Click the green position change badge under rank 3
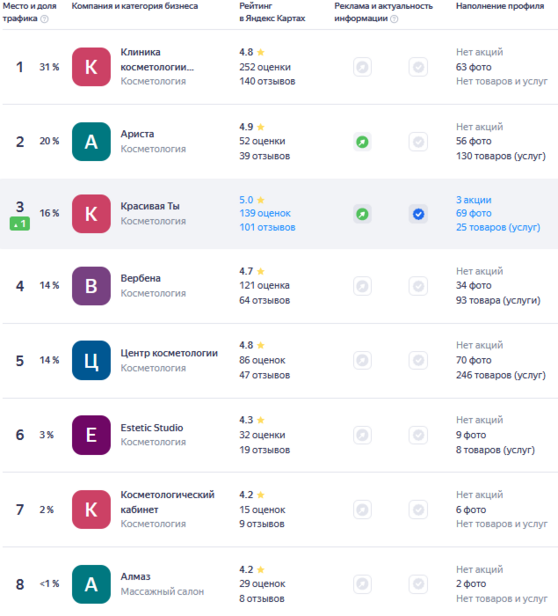558x616 pixels. 20,224
